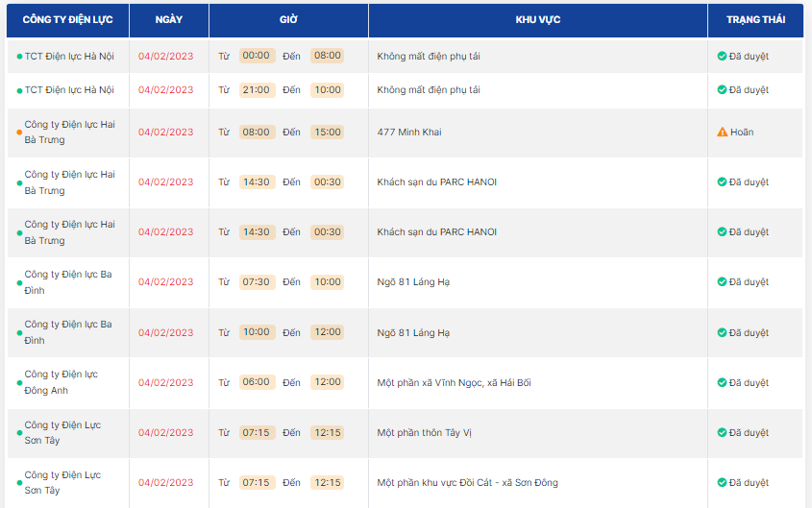Click the GIỜ column header
This screenshot has height=508, width=812.
[x=288, y=19]
